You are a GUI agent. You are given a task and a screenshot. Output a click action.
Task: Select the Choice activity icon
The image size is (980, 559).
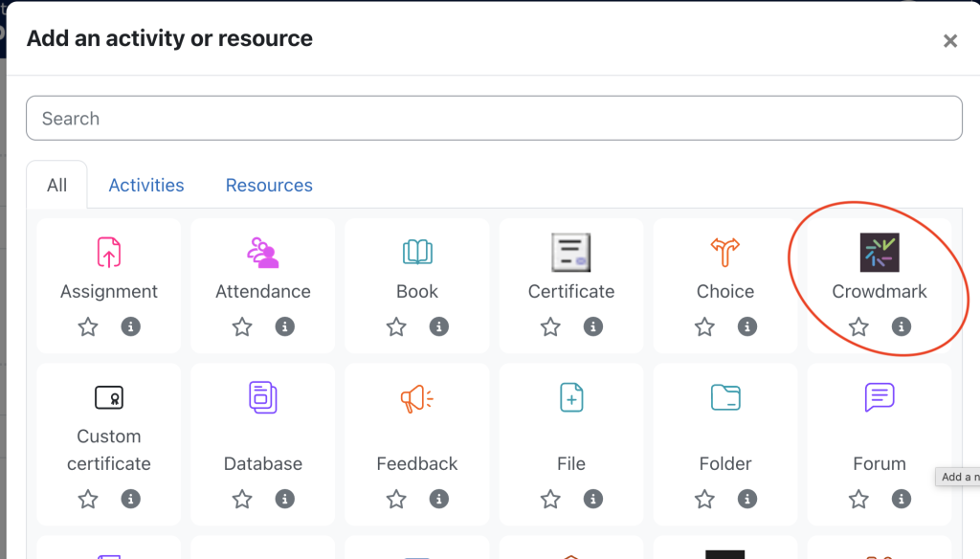[x=725, y=253]
